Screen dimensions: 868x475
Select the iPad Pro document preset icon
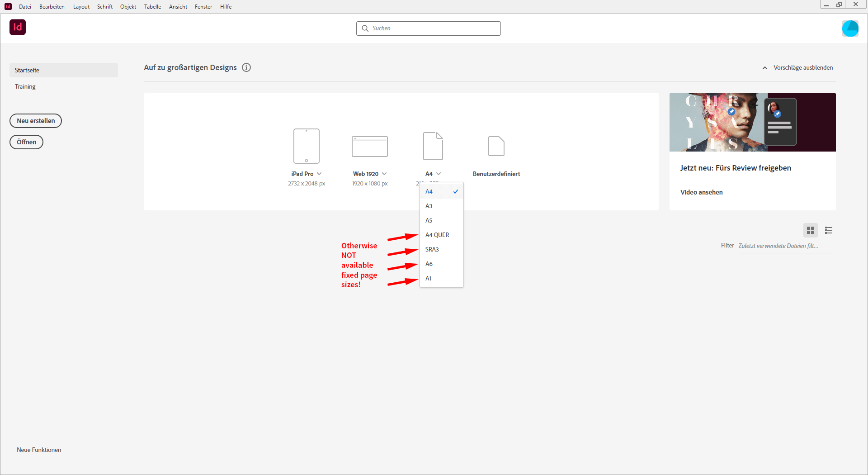pyautogui.click(x=306, y=146)
